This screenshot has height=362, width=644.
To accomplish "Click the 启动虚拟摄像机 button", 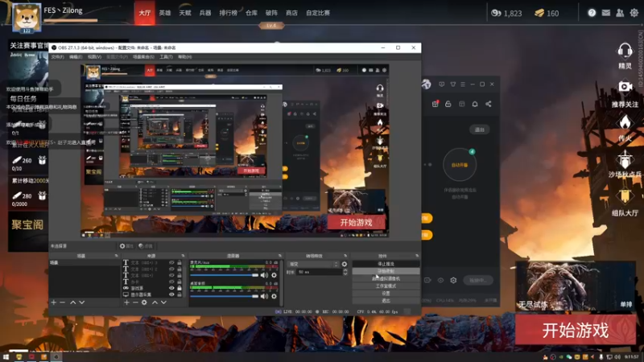I will 386,278.
